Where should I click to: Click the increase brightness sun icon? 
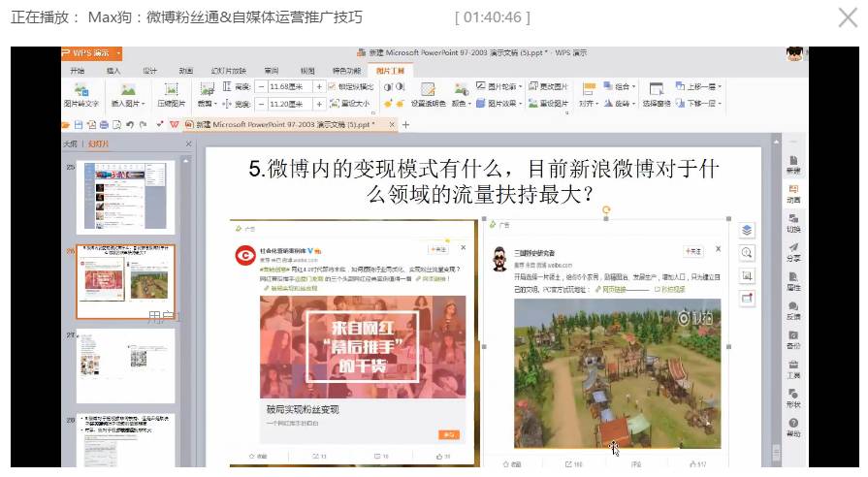coord(388,104)
